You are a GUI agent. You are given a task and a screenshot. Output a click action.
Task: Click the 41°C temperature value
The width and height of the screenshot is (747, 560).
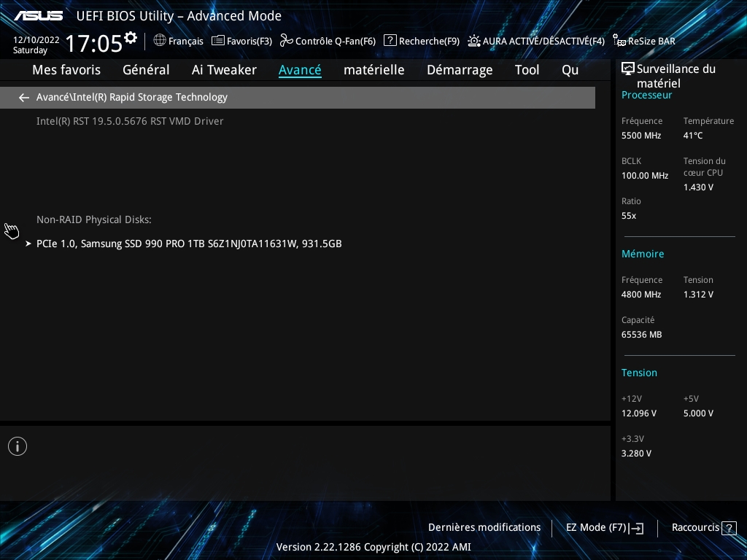693,136
